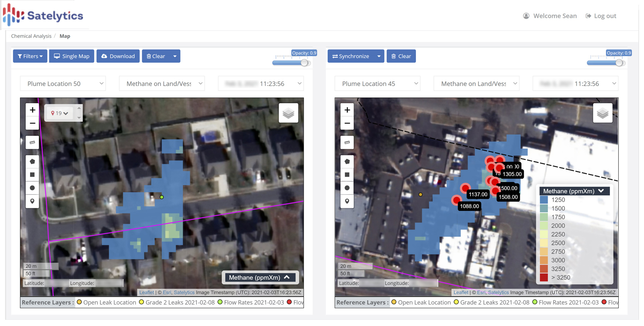The image size is (644, 326).
Task: Open the Filters dropdown
Action: 30,56
